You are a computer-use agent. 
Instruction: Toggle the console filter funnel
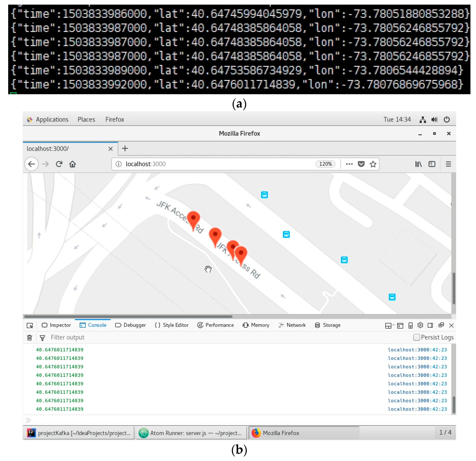42,338
